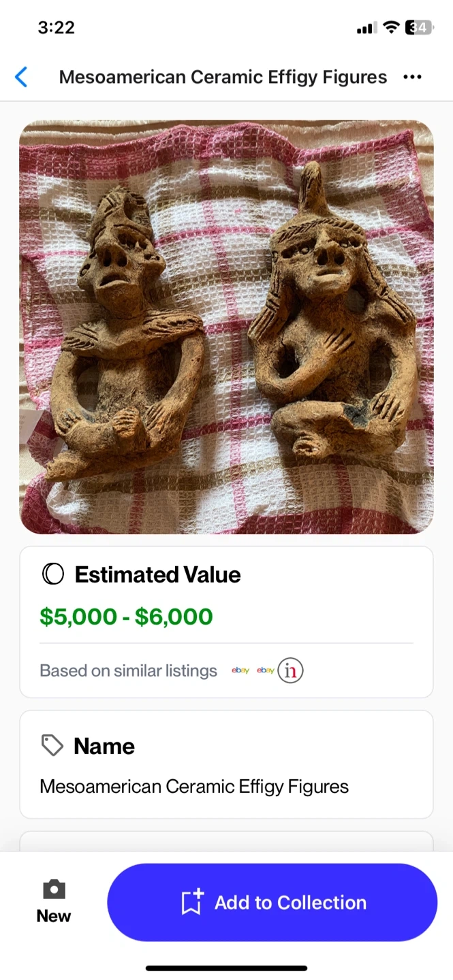Select the item name text in the Name card
Screen dimensions: 453x980
[194, 787]
